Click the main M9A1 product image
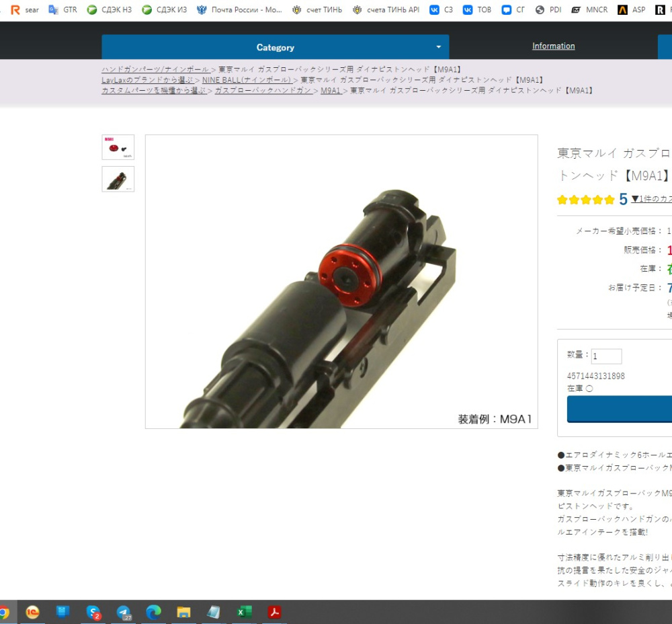672x624 pixels. (x=341, y=282)
